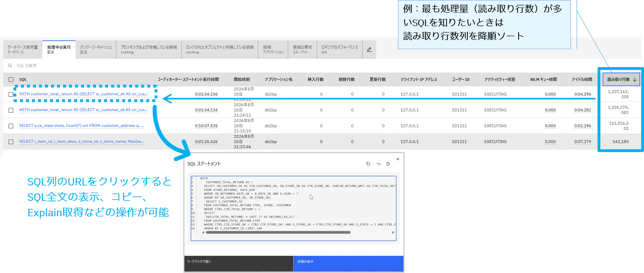
Task: Open SELECT i_item_id, i_item_desc SQL link
Action: 81,141
